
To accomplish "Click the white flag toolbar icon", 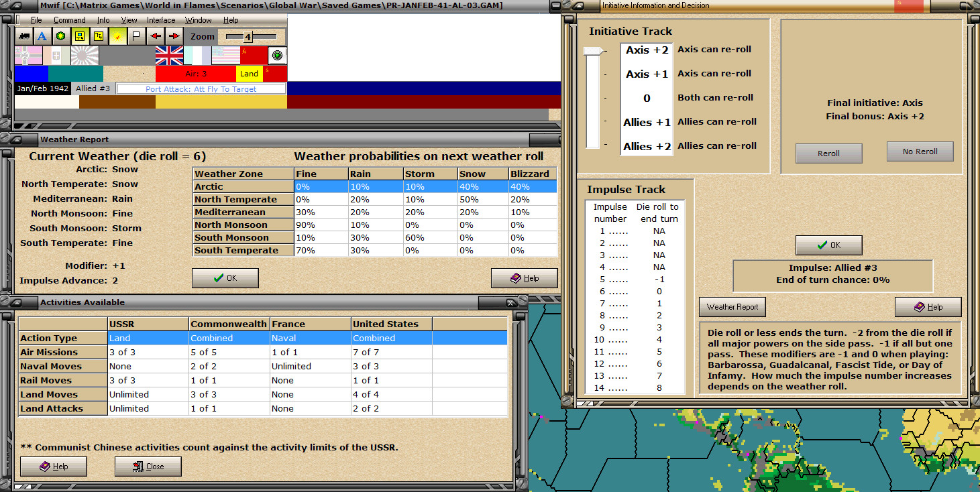I will click(136, 36).
